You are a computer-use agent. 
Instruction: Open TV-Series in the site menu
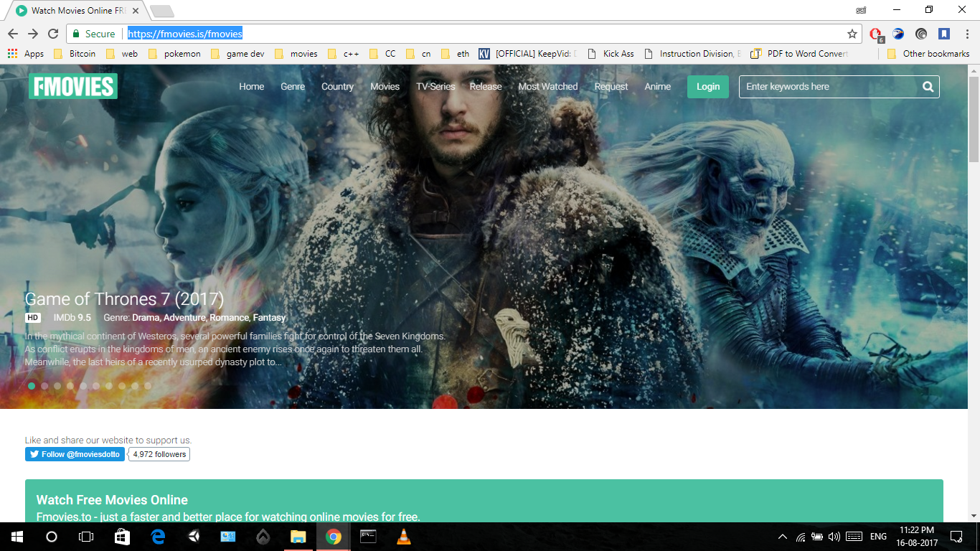pos(435,87)
